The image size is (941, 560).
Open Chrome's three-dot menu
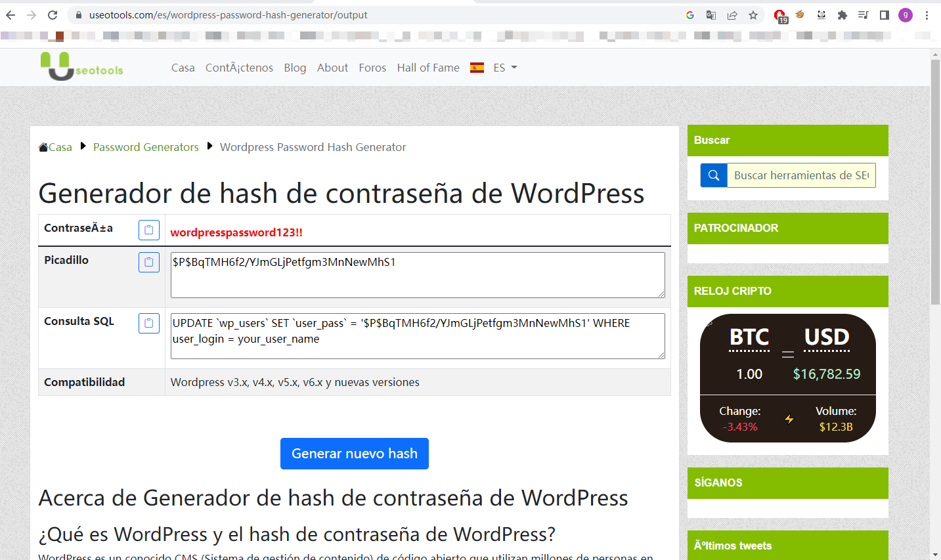pos(927,15)
